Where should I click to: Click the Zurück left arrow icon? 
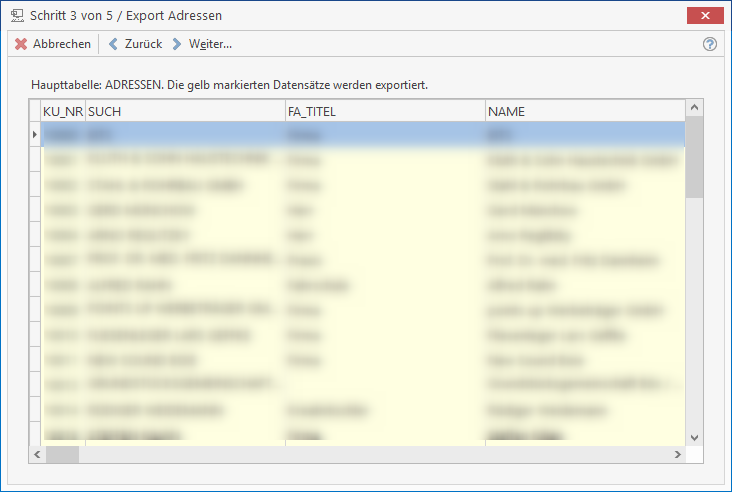113,44
